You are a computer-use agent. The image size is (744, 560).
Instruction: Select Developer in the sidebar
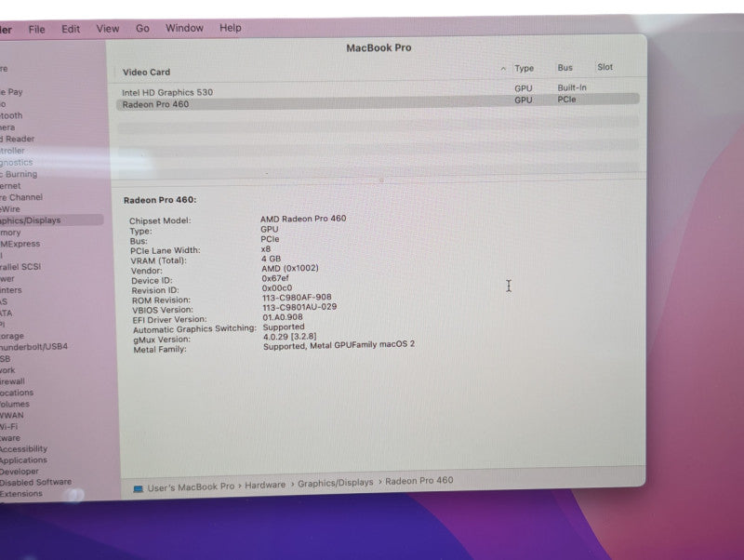coord(20,472)
